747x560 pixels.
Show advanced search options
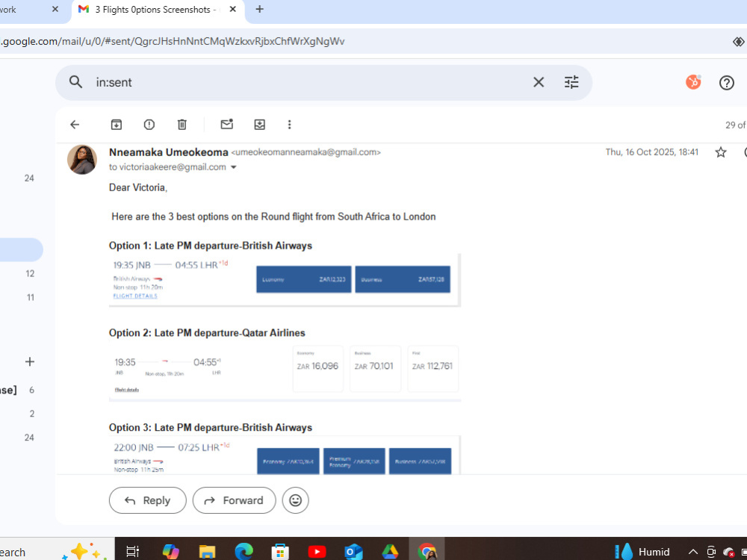[571, 82]
